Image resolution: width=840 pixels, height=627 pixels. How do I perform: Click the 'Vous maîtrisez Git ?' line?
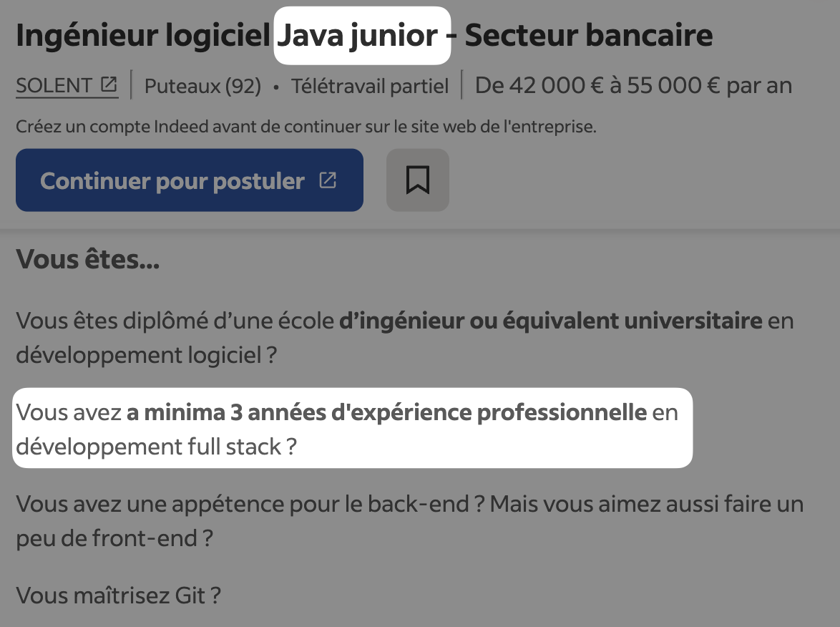pos(118,595)
